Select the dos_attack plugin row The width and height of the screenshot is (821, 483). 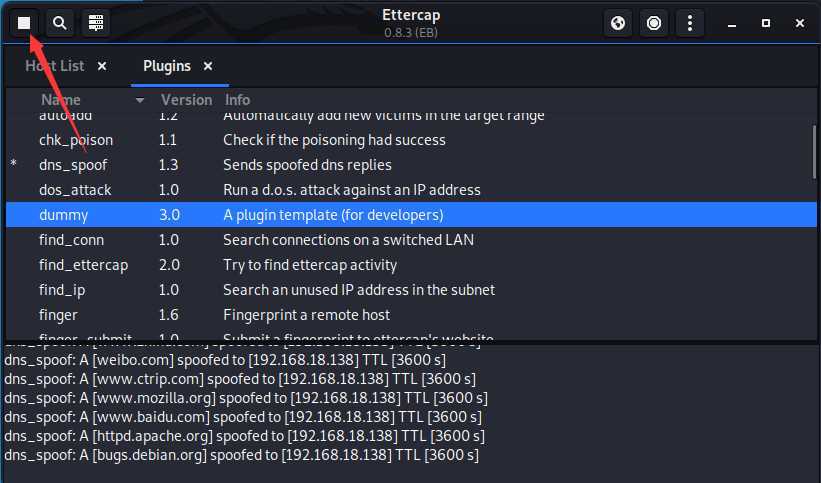pyautogui.click(x=411, y=190)
